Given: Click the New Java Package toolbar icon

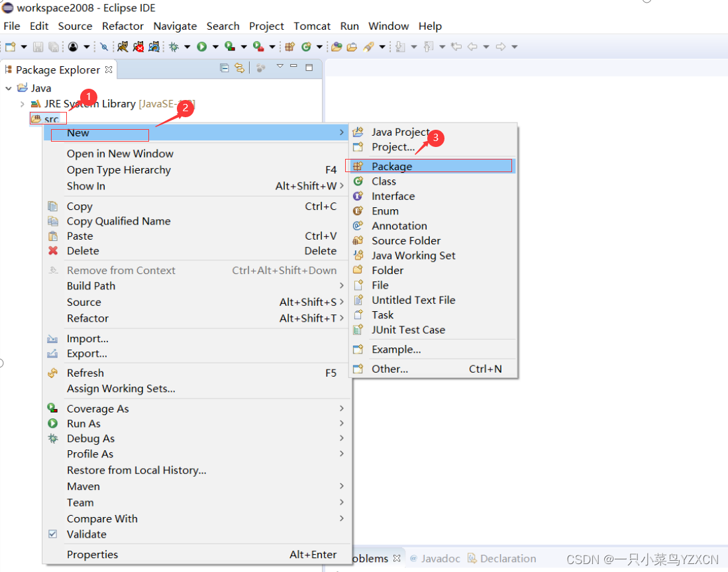Looking at the screenshot, I should coord(290,47).
